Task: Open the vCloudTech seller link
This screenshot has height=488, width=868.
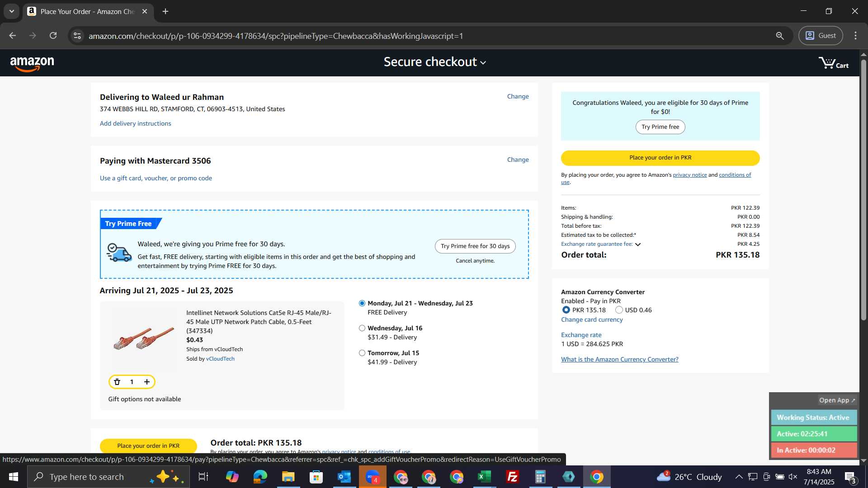Action: [x=220, y=359]
